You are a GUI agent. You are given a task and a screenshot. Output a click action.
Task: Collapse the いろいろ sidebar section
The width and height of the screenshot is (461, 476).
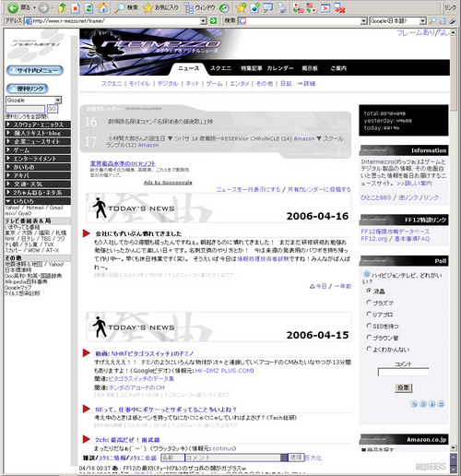tap(38, 201)
